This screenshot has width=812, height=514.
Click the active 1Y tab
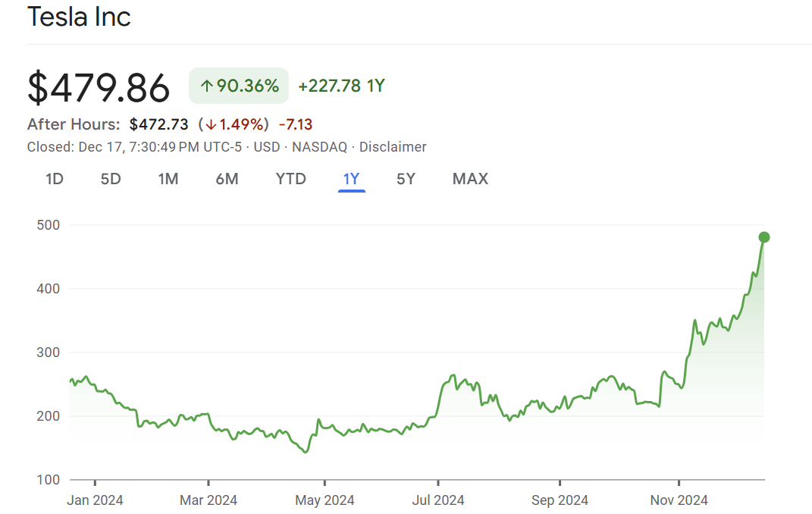[x=351, y=179]
